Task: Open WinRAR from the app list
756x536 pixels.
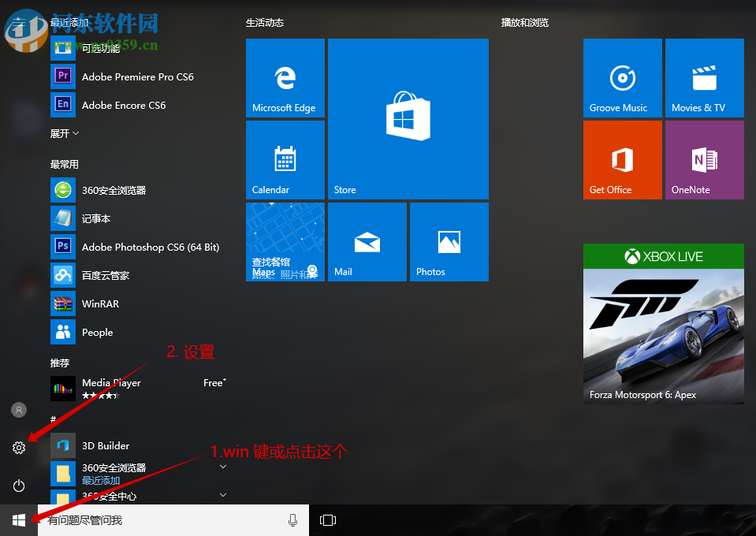Action: 103,303
